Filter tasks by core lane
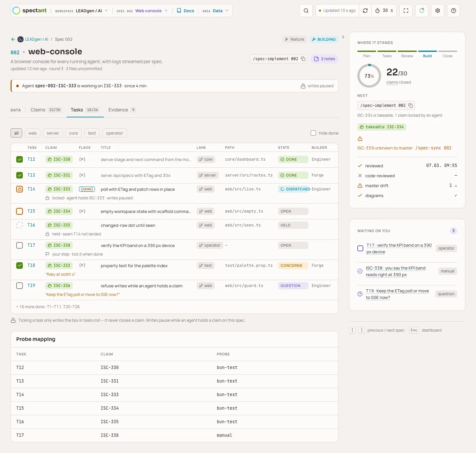 [73, 133]
